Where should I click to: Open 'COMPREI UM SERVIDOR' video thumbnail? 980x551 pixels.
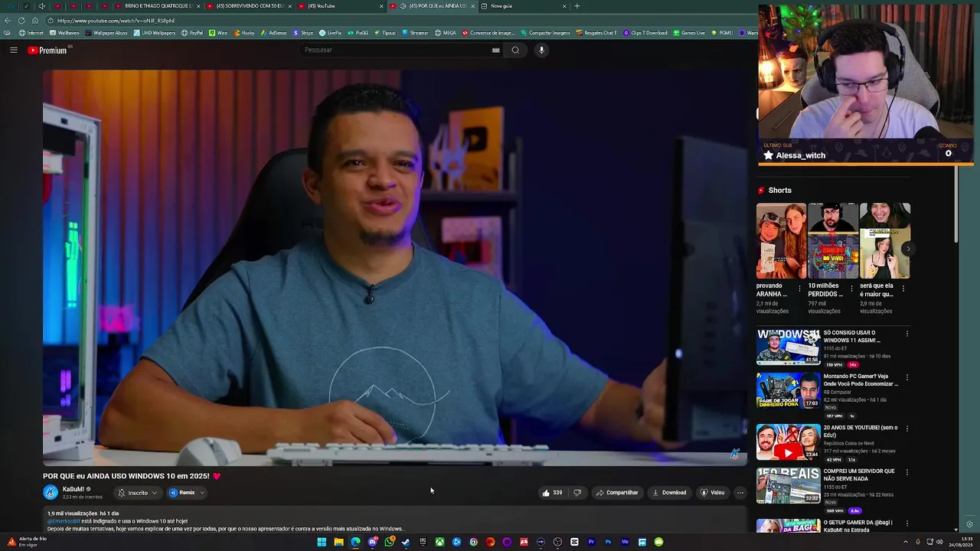(789, 485)
